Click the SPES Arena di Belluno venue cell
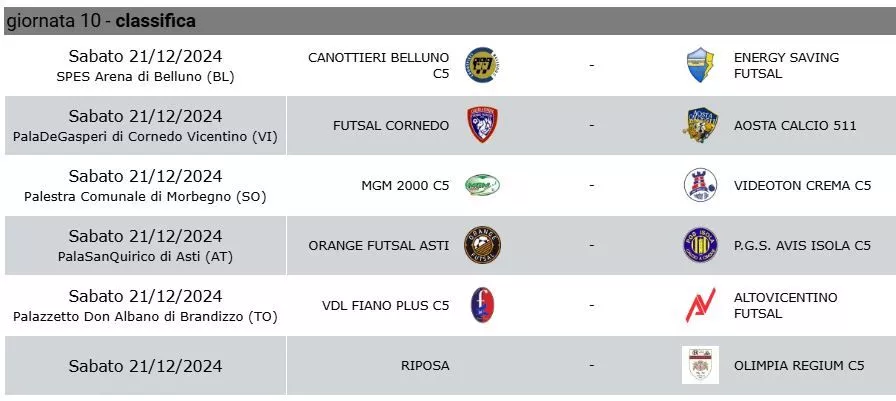Image resolution: width=896 pixels, height=401 pixels. tap(145, 66)
